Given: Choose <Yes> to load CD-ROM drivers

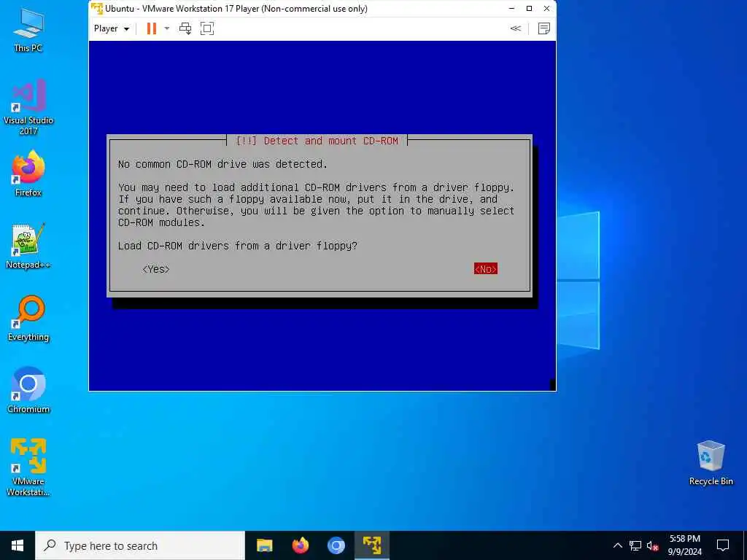Looking at the screenshot, I should (156, 269).
